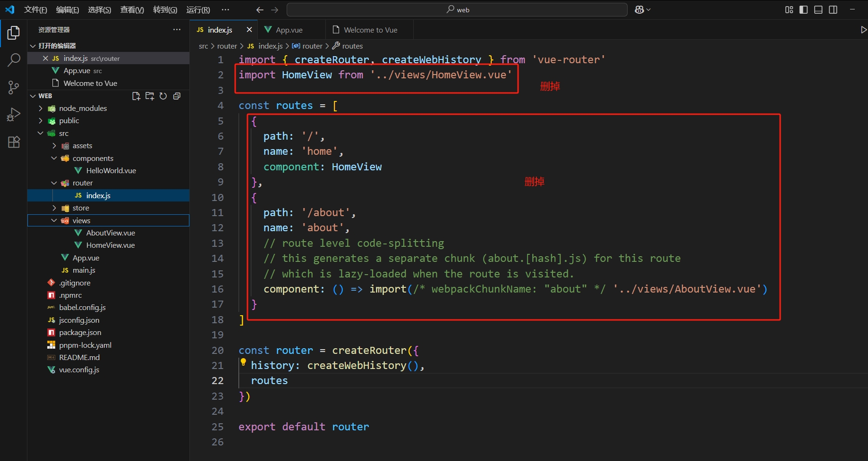Viewport: 868px width, 461px height.
Task: Click the lightbulb code action icon
Action: pyautogui.click(x=243, y=362)
